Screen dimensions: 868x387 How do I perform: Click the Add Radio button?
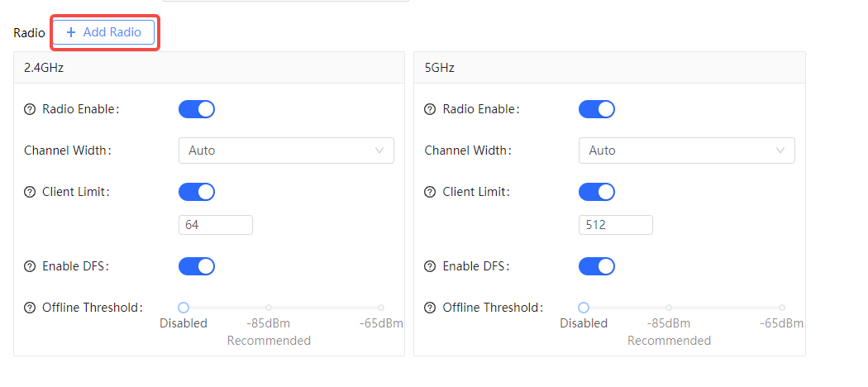(104, 32)
